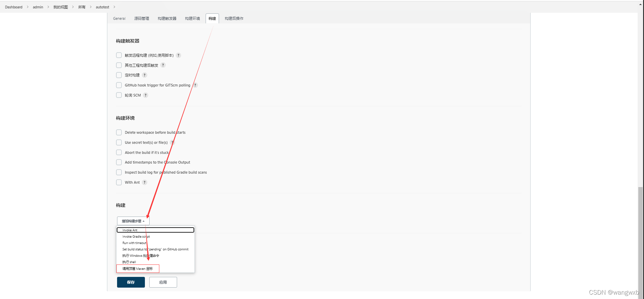Screen dimensions: 644x299
Task: Check Add timestamps to the Console Output
Action: pyautogui.click(x=119, y=162)
